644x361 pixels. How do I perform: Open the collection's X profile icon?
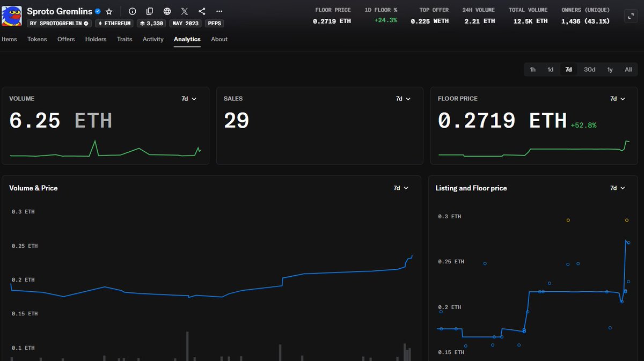click(185, 11)
